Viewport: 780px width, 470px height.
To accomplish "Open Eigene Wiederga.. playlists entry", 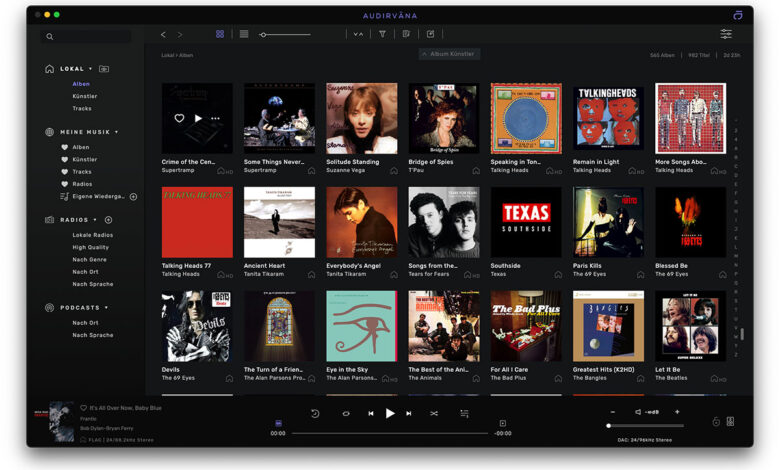I will coord(98,196).
